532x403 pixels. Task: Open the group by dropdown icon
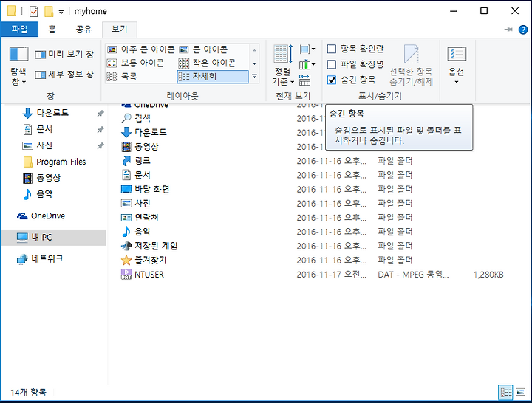click(x=307, y=49)
